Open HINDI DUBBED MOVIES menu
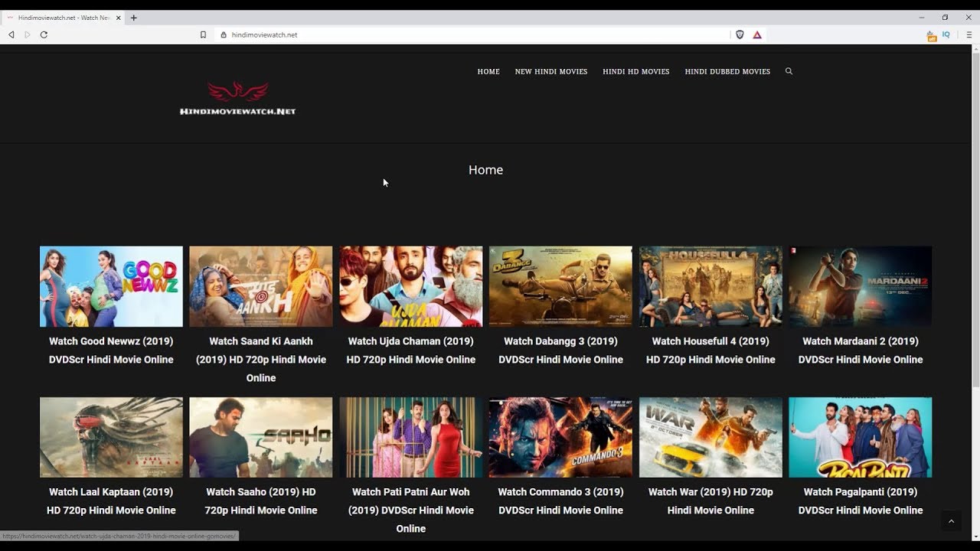This screenshot has width=980, height=551. click(727, 71)
